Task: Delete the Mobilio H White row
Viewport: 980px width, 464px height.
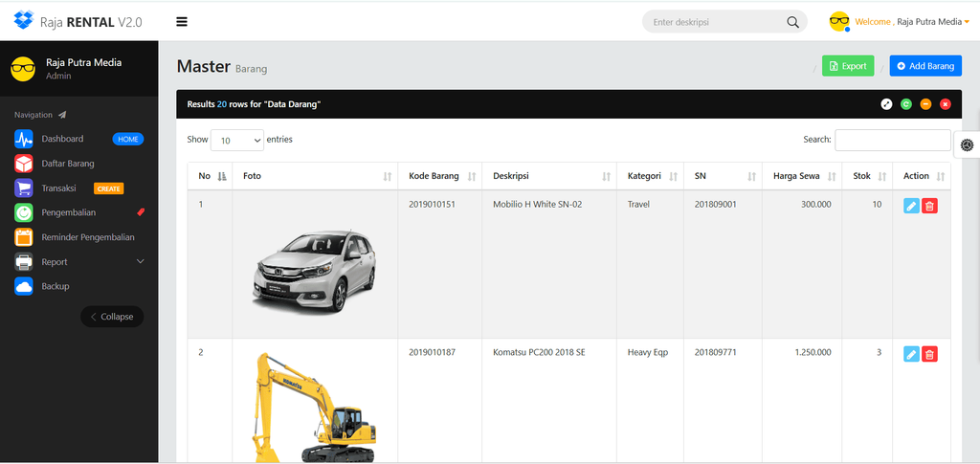Action: (x=929, y=206)
